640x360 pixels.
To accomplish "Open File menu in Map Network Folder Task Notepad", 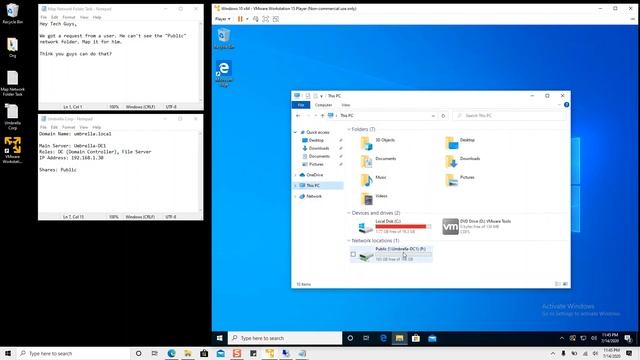I will click(44, 17).
